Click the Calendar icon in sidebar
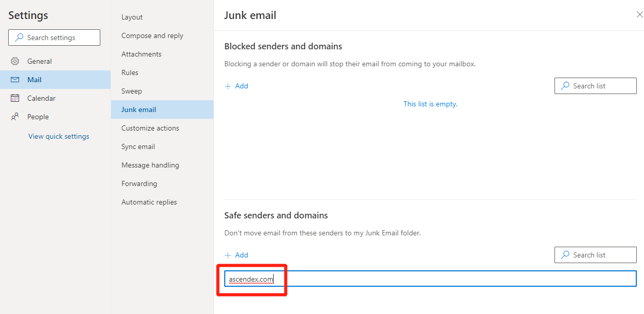Viewport: 644px width, 314px height. coord(15,98)
